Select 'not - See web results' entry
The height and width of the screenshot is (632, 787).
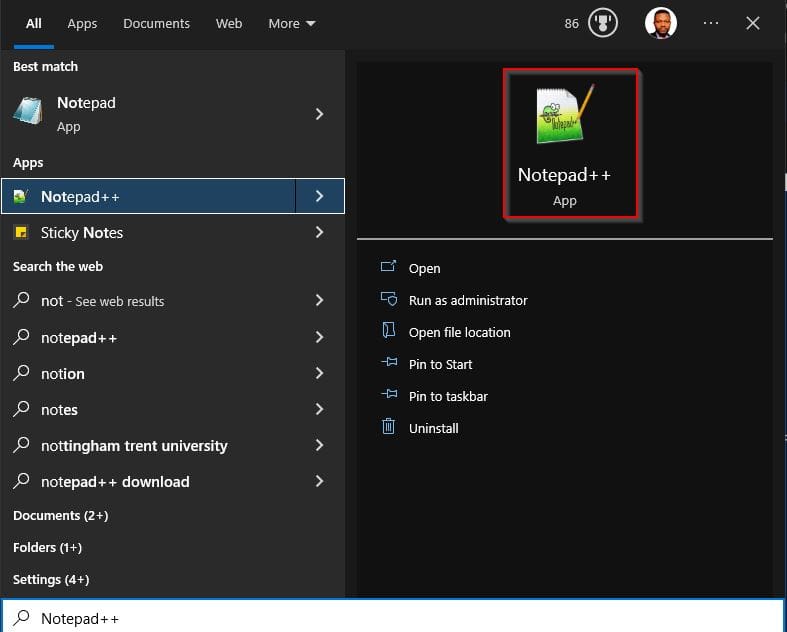click(x=102, y=301)
